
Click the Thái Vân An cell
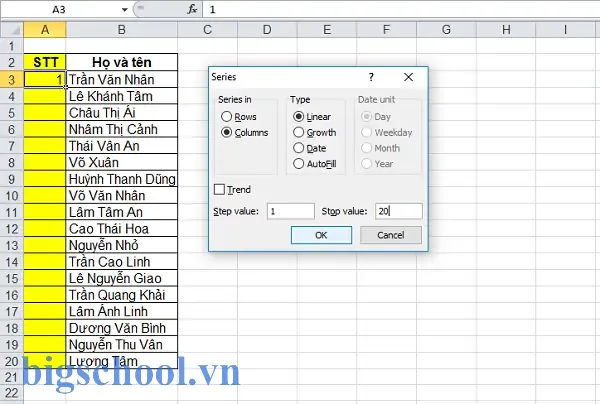click(x=122, y=146)
